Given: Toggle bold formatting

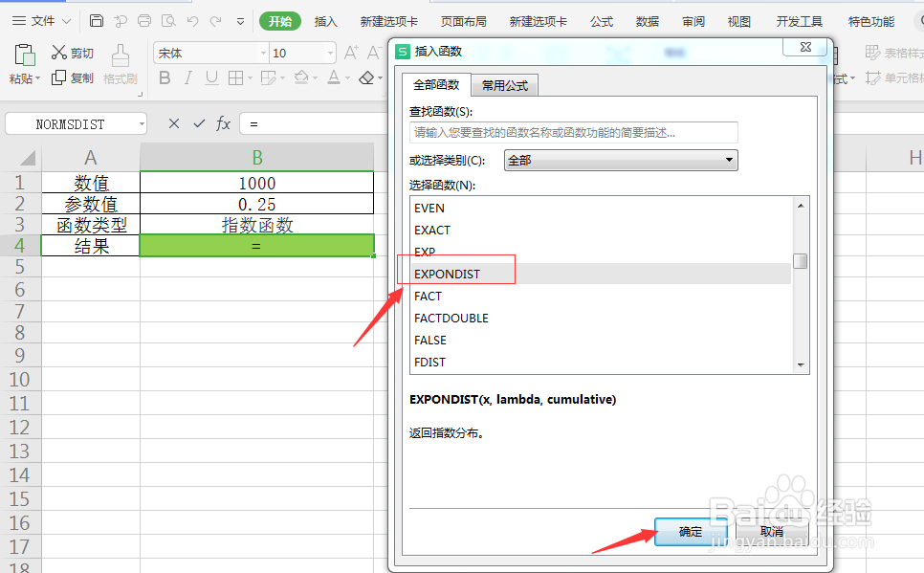Looking at the screenshot, I should 165,77.
